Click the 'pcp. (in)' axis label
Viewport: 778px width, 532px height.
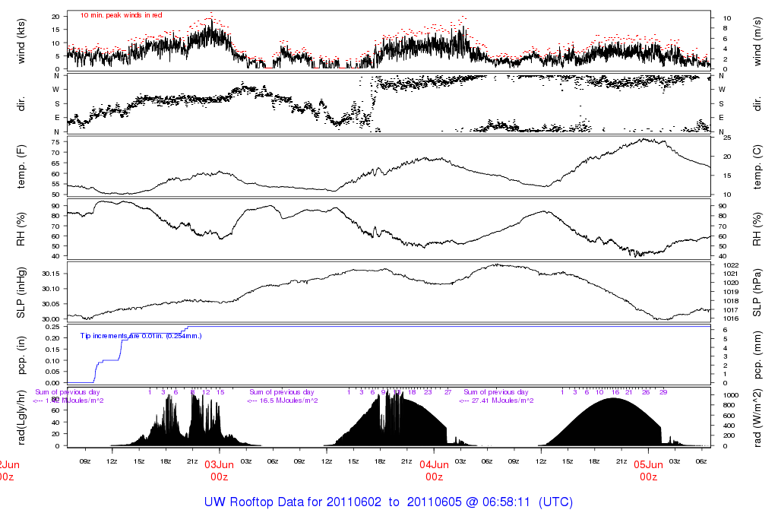click(21, 356)
